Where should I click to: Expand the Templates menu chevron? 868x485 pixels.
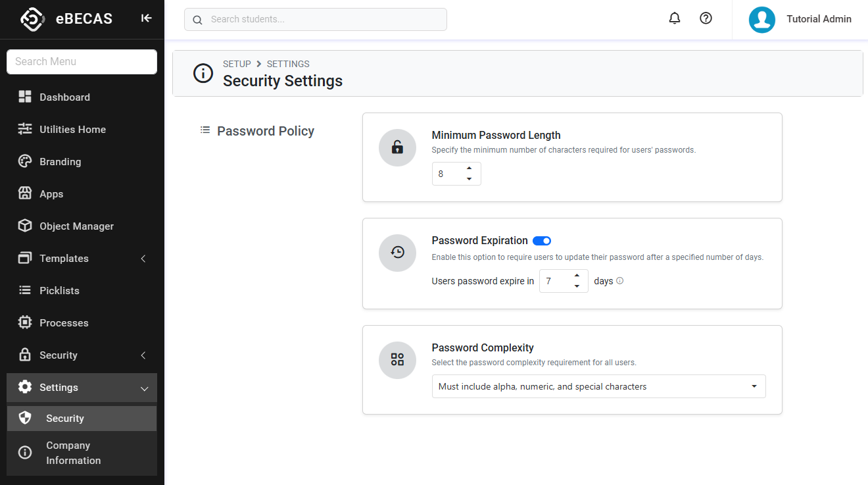tap(143, 259)
